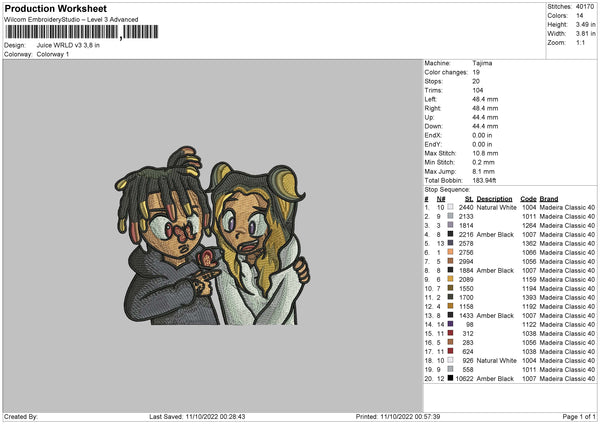Click the Trims value 104
The image size is (600, 424).
point(478,90)
